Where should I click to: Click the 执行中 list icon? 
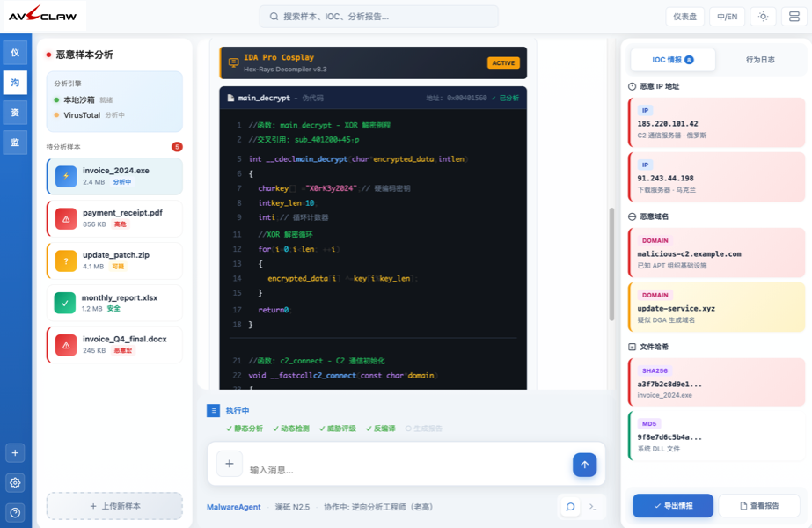point(213,411)
